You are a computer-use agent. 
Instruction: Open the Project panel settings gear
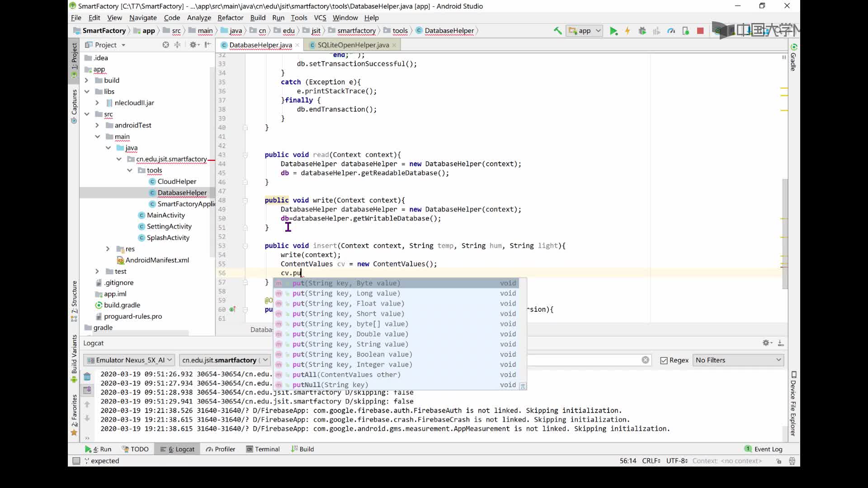click(x=193, y=45)
